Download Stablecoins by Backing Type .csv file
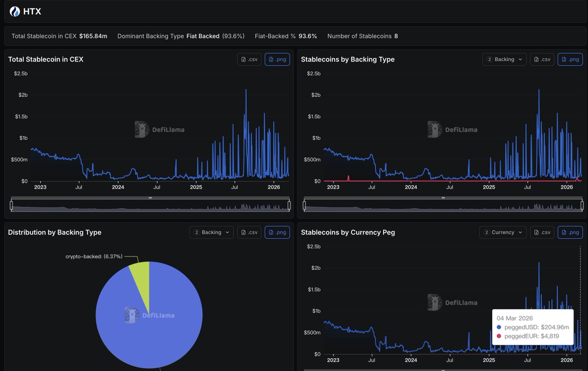The height and width of the screenshot is (371, 588). [x=542, y=59]
